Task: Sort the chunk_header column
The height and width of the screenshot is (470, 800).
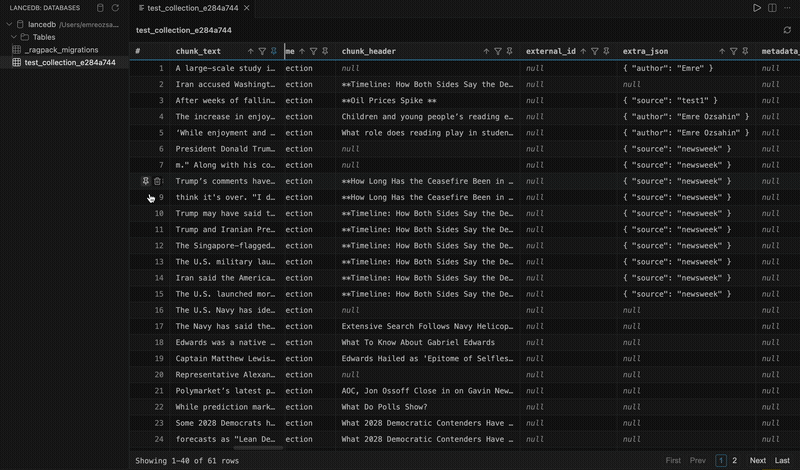Action: coord(486,51)
